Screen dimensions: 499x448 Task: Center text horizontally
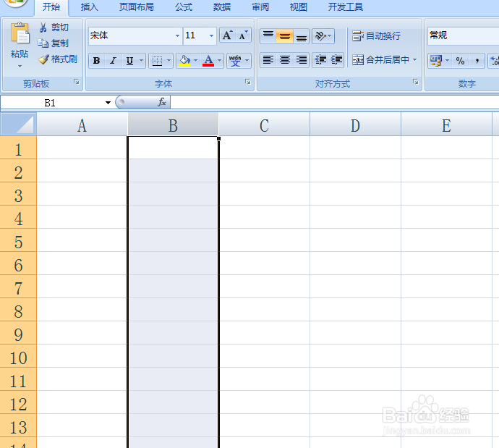coord(285,60)
